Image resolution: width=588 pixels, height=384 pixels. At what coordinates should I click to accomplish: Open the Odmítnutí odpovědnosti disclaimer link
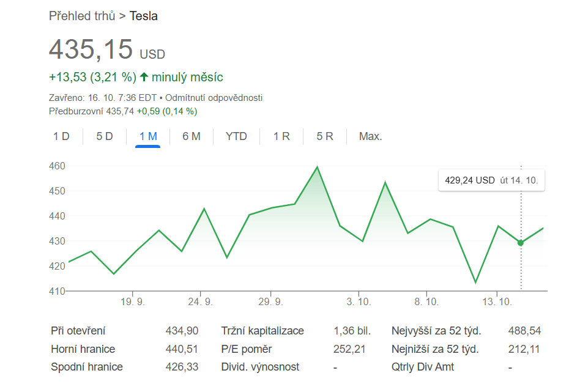pyautogui.click(x=214, y=98)
